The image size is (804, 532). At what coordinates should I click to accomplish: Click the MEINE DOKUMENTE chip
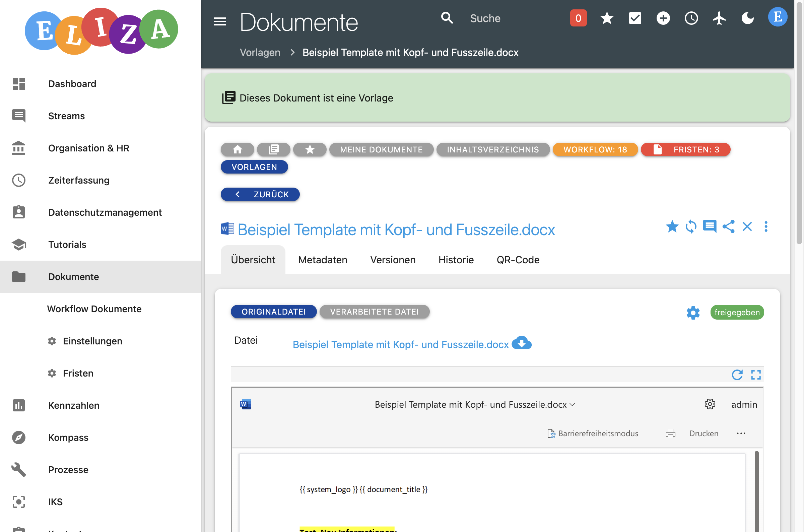point(381,150)
